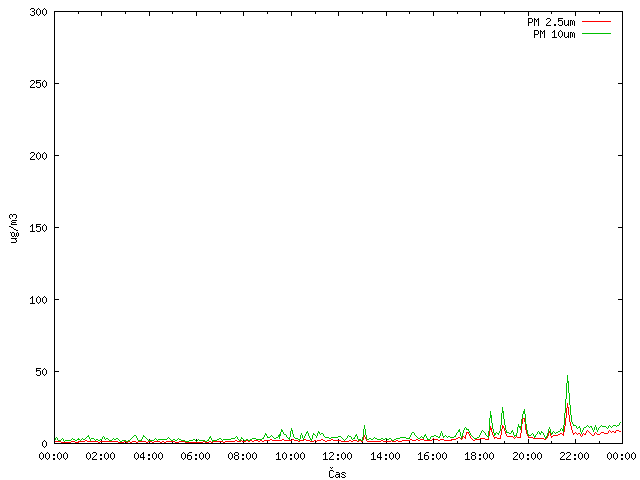Click the y-axis value 150
This screenshot has width=640, height=480.
38,228
